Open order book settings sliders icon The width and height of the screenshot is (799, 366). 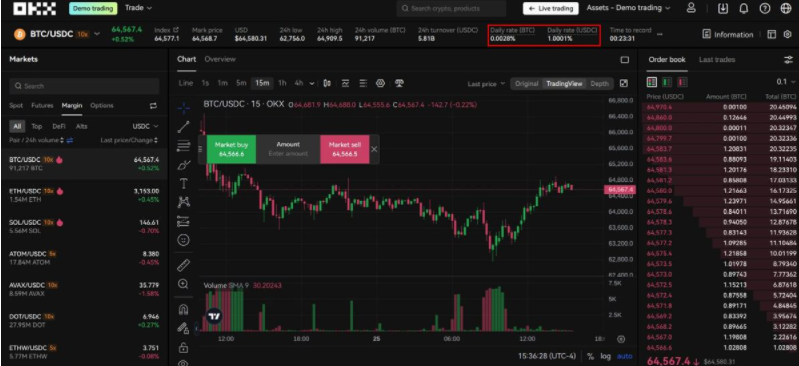(788, 60)
